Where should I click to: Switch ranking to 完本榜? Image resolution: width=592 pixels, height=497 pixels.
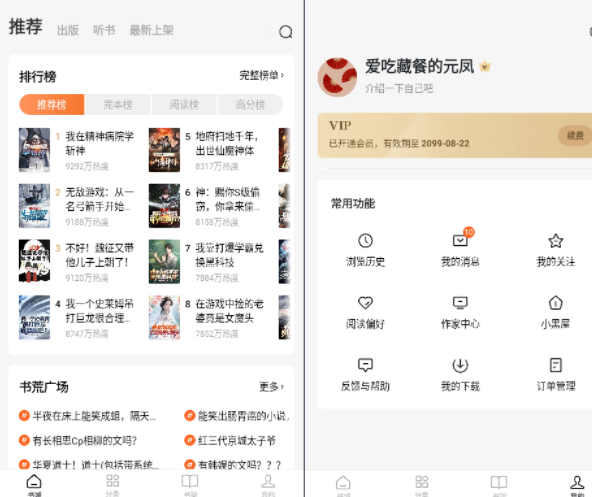pos(118,105)
